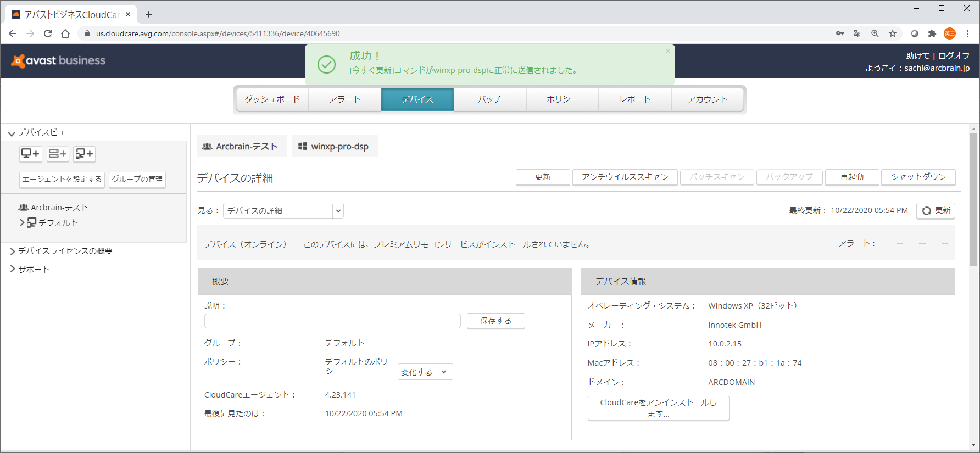This screenshot has height=453, width=980.
Task: Click the add device icon
Action: pos(31,154)
